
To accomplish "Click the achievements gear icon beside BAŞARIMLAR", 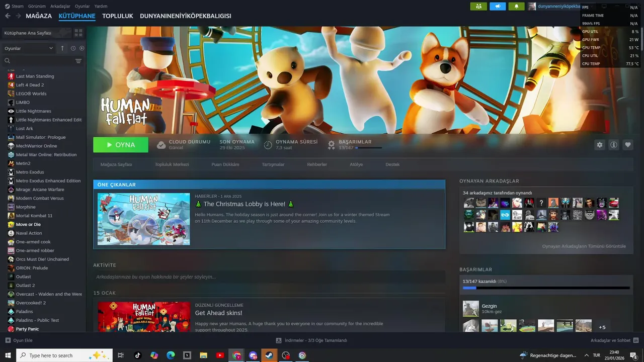I will pyautogui.click(x=331, y=145).
